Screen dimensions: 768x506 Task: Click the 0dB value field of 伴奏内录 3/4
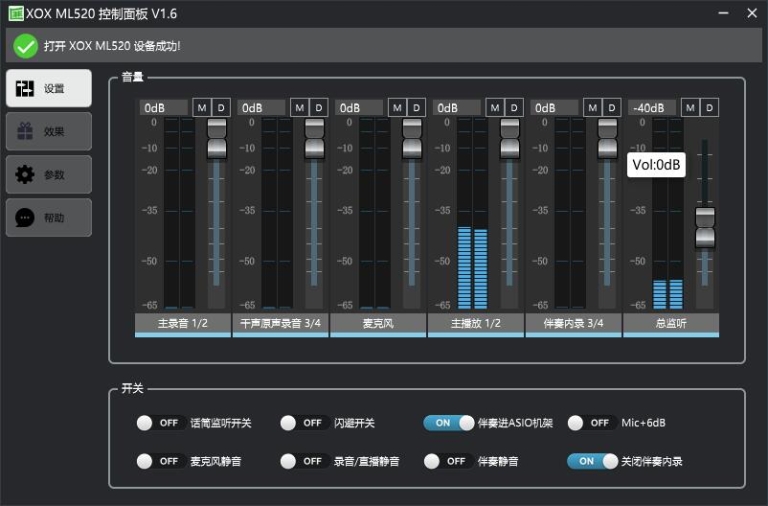click(x=554, y=108)
